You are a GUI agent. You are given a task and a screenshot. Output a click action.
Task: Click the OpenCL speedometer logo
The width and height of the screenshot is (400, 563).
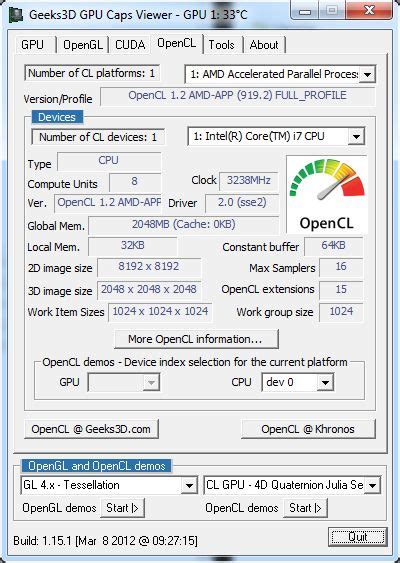point(326,195)
